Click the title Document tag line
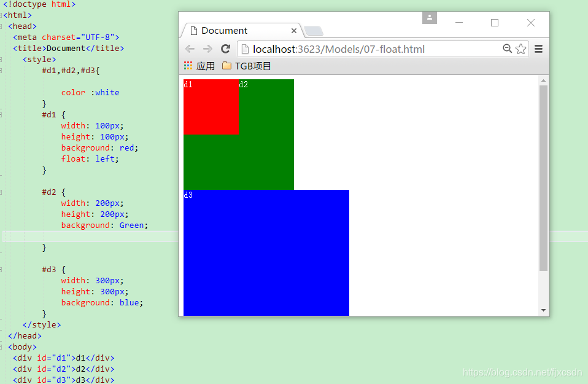The width and height of the screenshot is (588, 384). pos(68,49)
